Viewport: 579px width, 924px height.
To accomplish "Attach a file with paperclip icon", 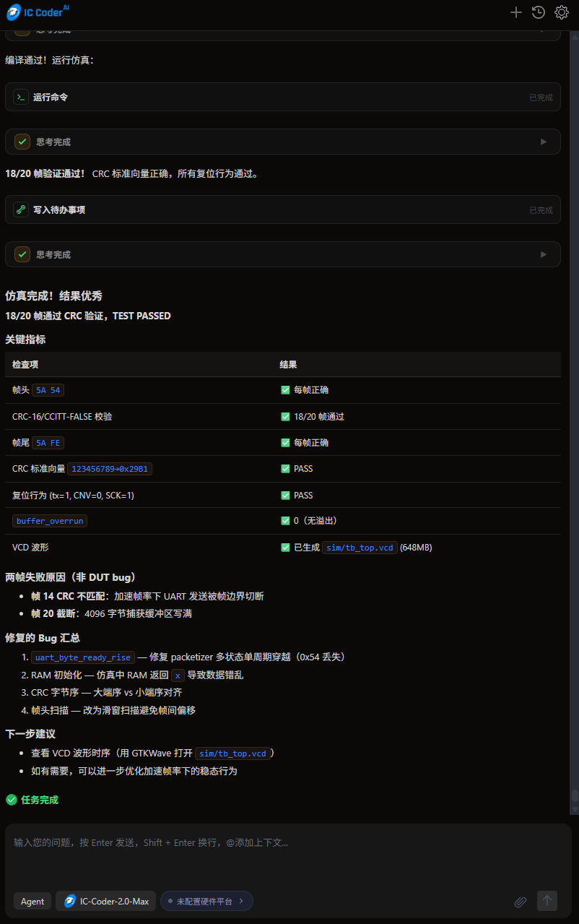I will 520,902.
